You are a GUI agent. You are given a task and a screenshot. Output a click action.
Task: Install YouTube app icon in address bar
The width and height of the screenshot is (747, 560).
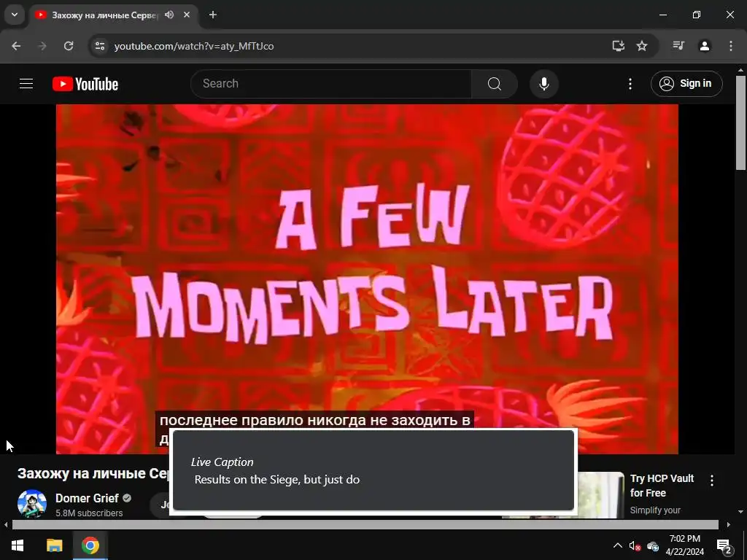click(x=619, y=46)
